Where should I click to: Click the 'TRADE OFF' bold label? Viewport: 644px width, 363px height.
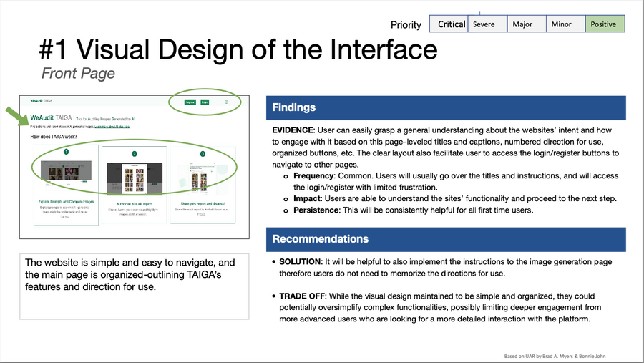point(302,296)
